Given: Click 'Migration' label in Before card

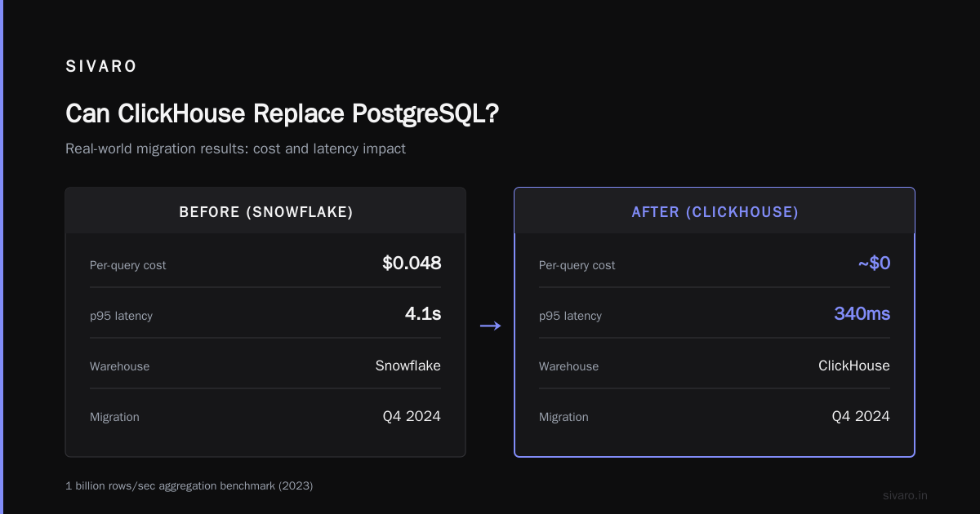Looking at the screenshot, I should (x=114, y=417).
